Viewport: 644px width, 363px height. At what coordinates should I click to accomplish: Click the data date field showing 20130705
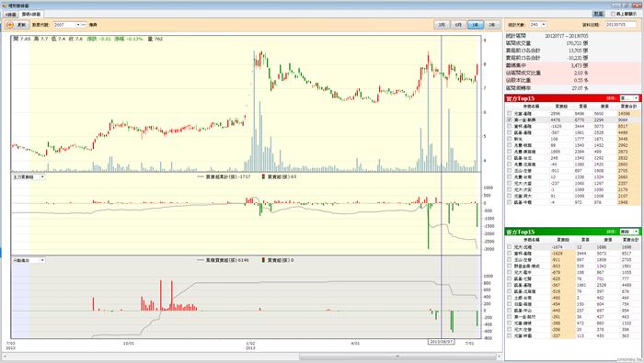pyautogui.click(x=620, y=25)
